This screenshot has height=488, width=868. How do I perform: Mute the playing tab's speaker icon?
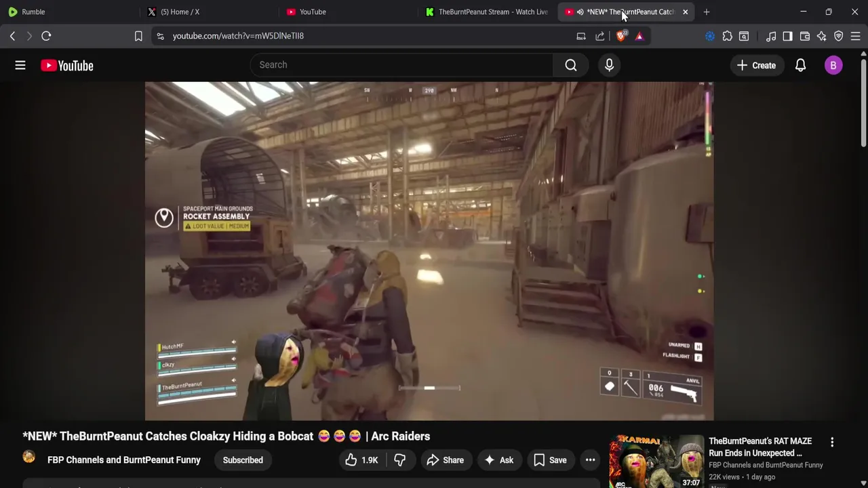pyautogui.click(x=580, y=12)
